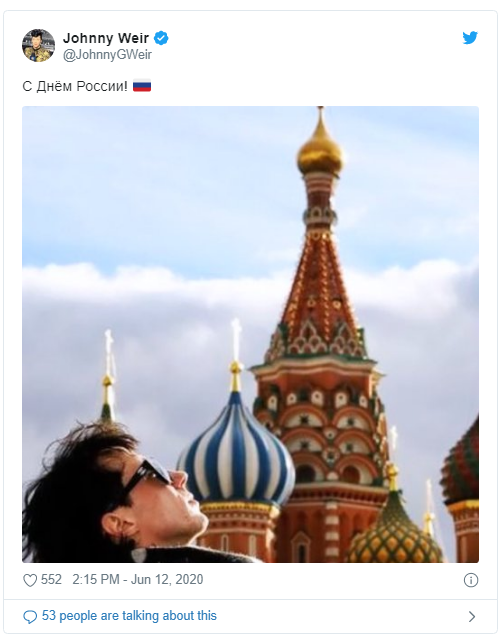Click the Russian flag emoji

tap(142, 86)
